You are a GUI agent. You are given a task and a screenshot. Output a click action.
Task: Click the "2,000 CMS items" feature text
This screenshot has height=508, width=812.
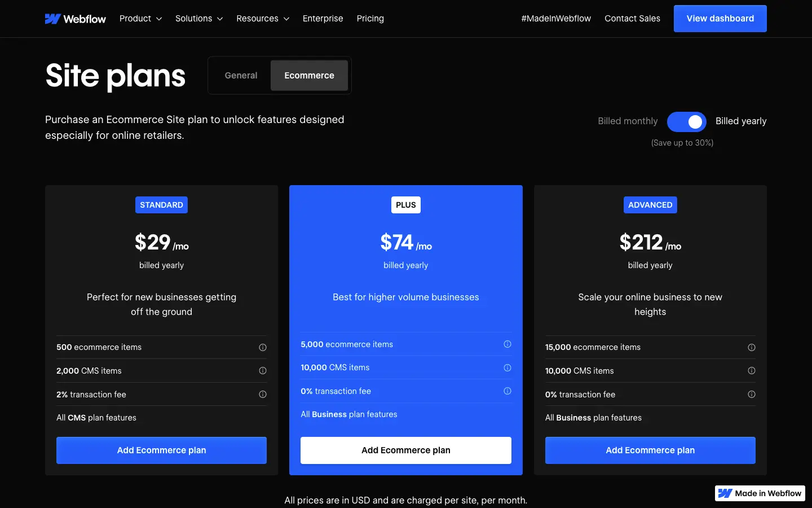pyautogui.click(x=89, y=371)
